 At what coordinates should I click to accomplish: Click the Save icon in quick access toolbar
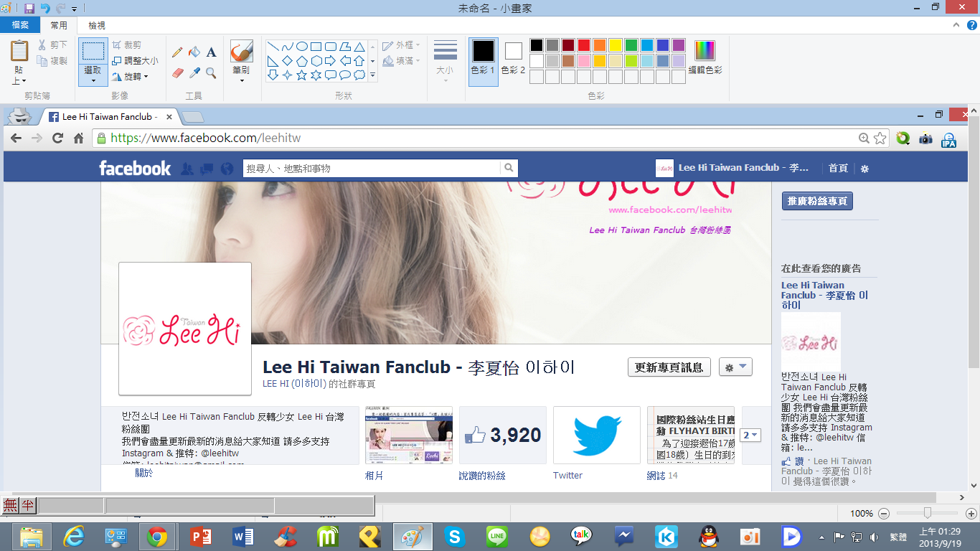click(29, 9)
